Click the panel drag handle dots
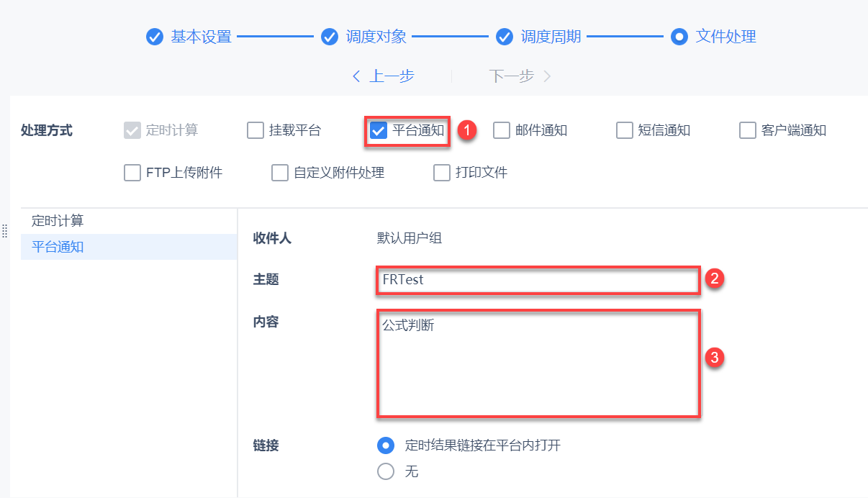 pos(4,231)
